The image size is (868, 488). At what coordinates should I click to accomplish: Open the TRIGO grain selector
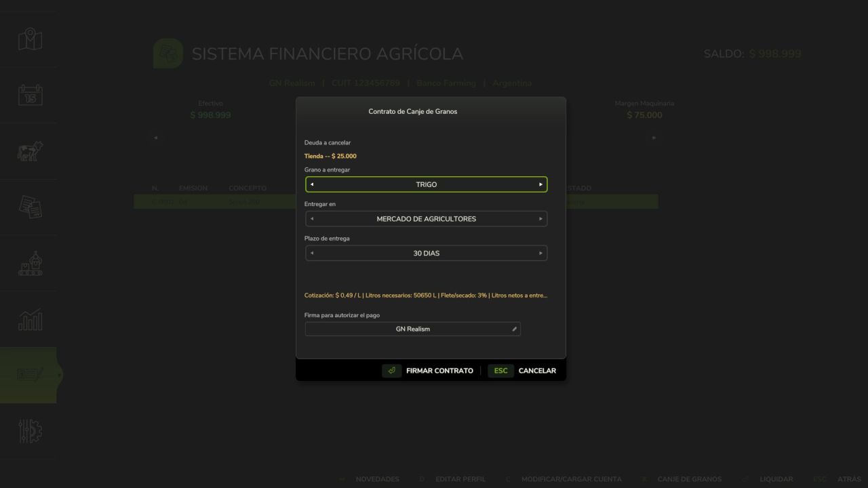[x=426, y=184]
